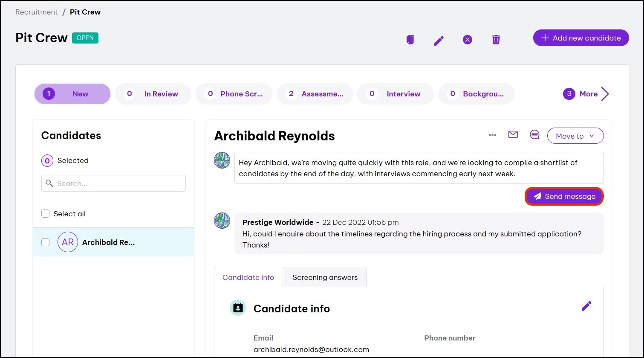The width and height of the screenshot is (644, 358).
Task: Click the candidate Search input field
Action: click(114, 183)
